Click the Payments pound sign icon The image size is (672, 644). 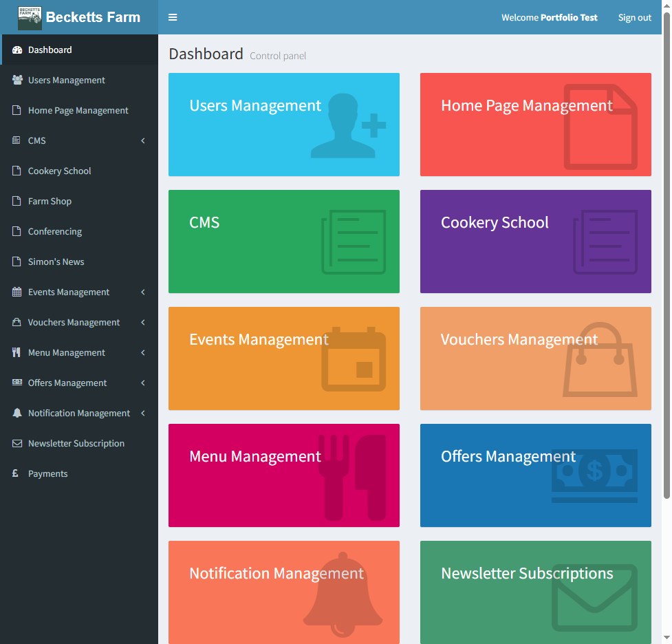click(15, 473)
